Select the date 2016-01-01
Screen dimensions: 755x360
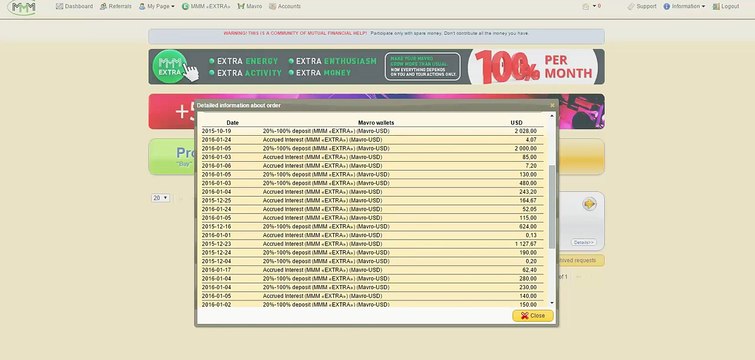216,235
